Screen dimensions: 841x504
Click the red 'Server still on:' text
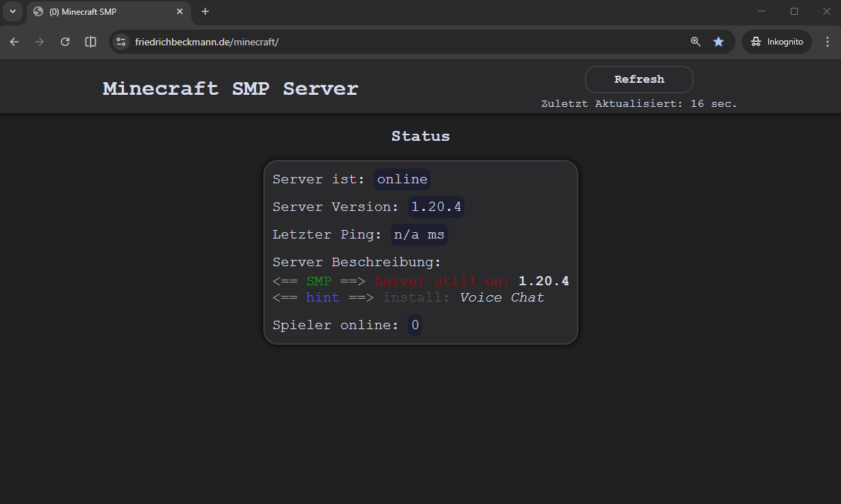coord(442,281)
